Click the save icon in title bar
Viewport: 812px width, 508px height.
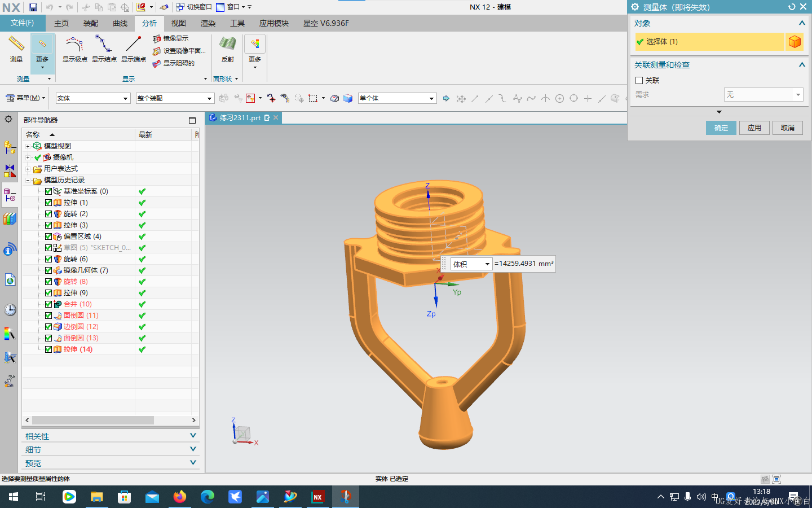click(x=33, y=7)
